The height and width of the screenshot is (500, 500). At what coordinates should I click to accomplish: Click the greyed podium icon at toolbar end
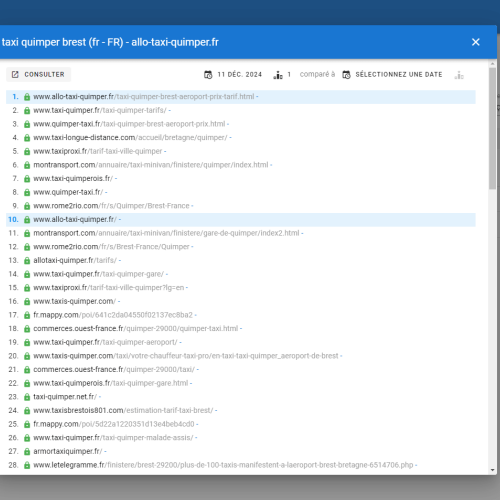point(459,75)
